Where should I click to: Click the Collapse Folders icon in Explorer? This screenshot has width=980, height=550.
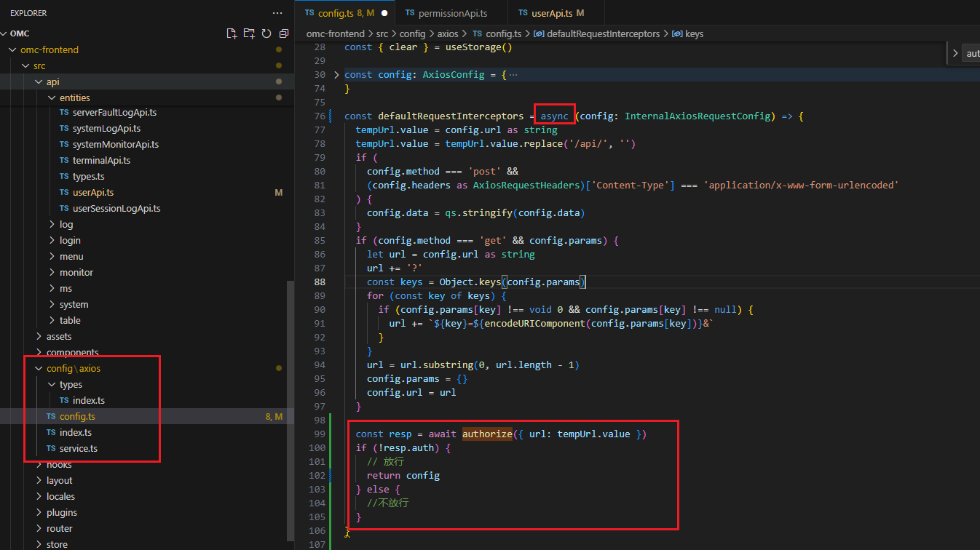pos(284,33)
